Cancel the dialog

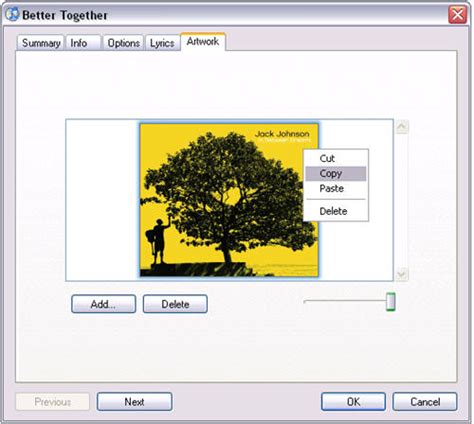(425, 402)
